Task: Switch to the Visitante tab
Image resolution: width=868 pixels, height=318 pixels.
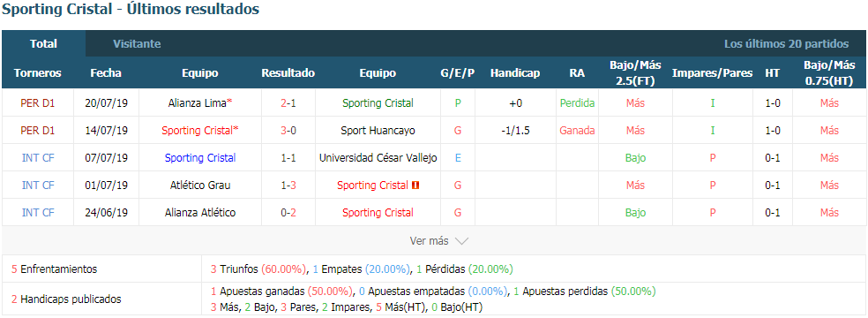Action: [x=137, y=44]
